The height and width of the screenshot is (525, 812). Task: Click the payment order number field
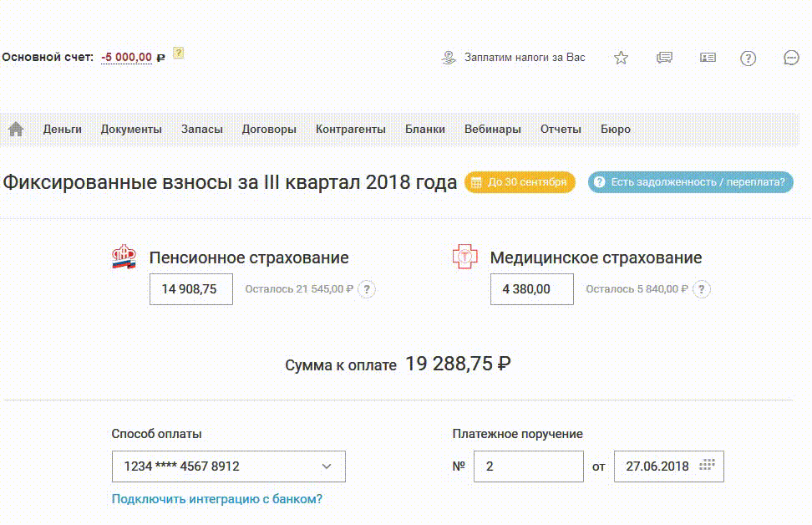528,466
